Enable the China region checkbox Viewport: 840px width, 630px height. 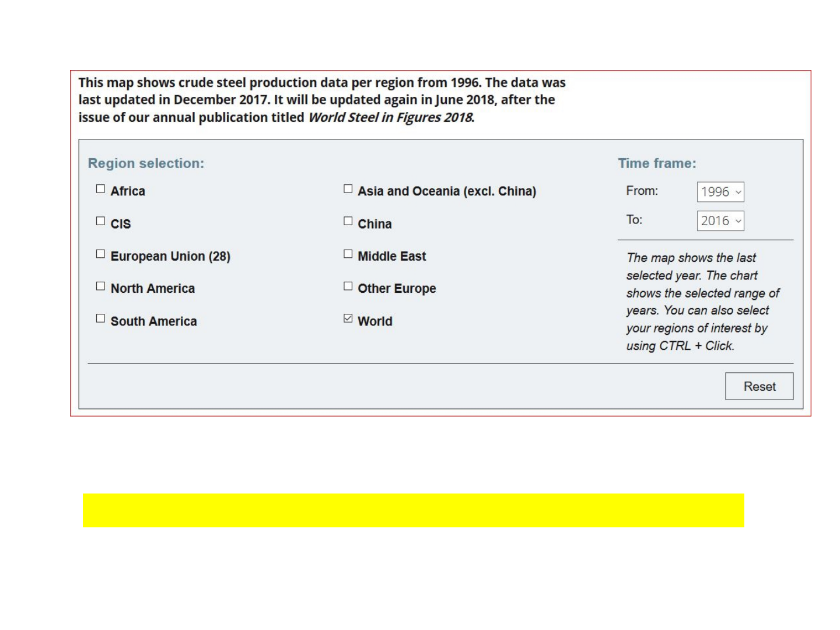coord(348,222)
